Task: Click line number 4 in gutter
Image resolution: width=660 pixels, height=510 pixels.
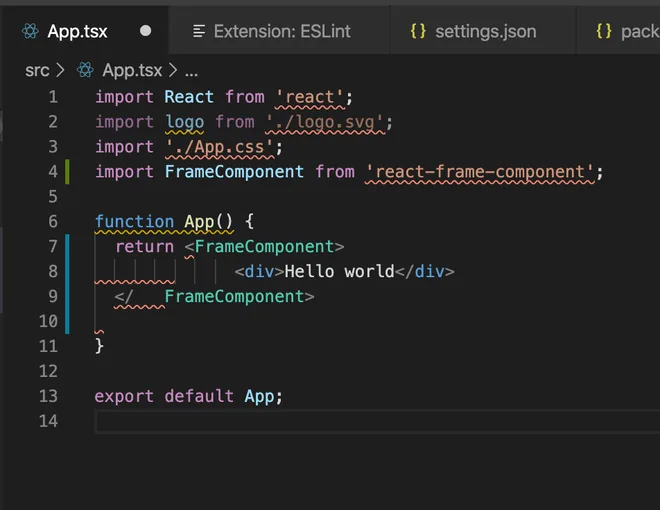Action: [53, 172]
